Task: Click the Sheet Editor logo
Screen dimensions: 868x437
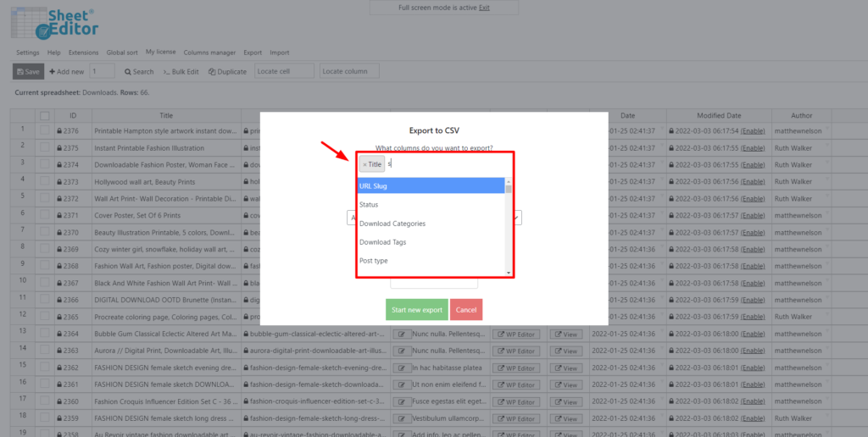Action: (x=55, y=23)
